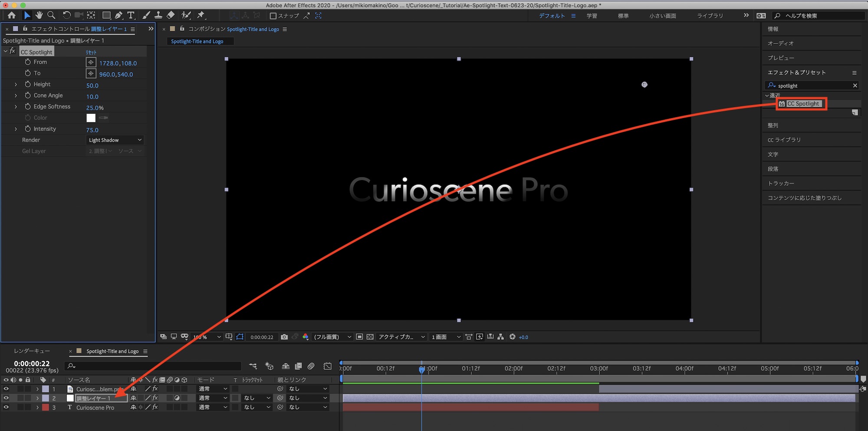Switch to the 小さい画面 workspace
The height and width of the screenshot is (431, 868).
click(x=662, y=16)
